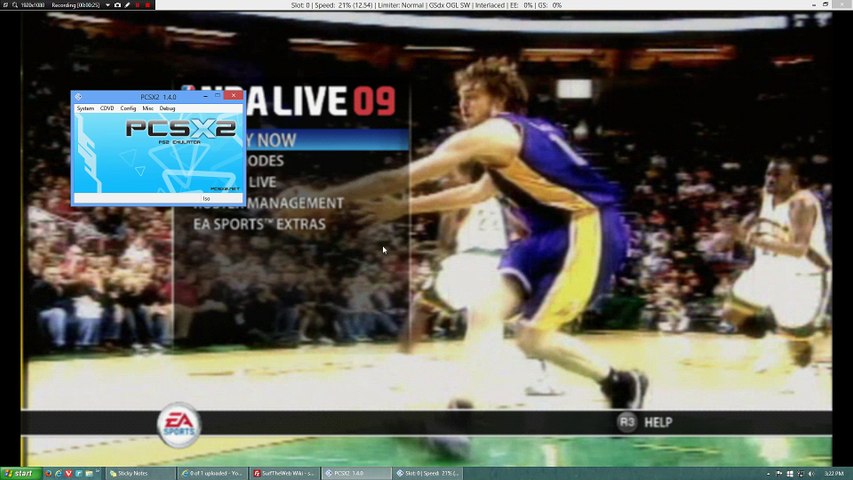
Task: Select EA SPORTS EXTRAS menu entry
Action: [259, 224]
